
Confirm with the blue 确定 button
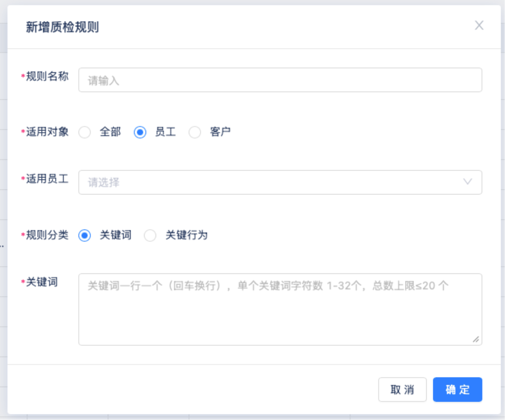click(x=457, y=390)
